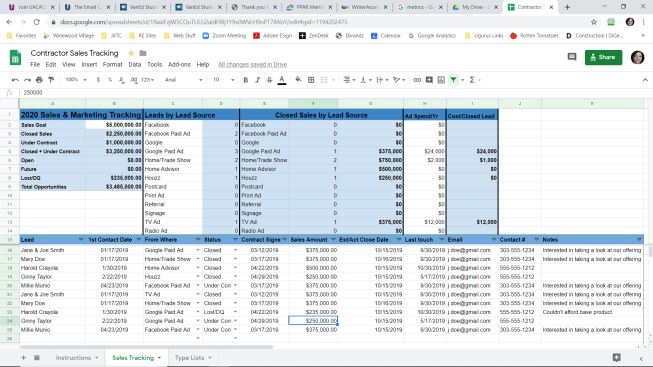Open the Arial font dropdown
Viewport: 653px width, 367px height.
click(183, 80)
